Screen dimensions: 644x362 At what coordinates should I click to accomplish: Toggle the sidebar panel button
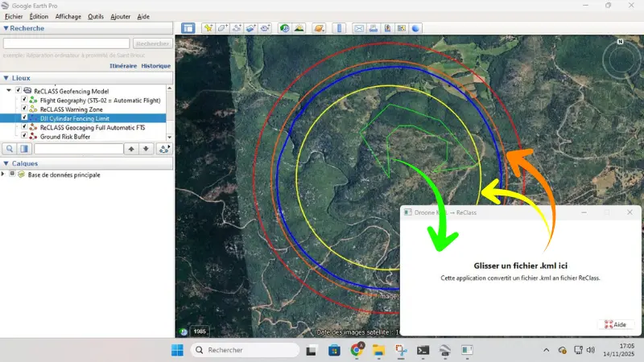(188, 28)
